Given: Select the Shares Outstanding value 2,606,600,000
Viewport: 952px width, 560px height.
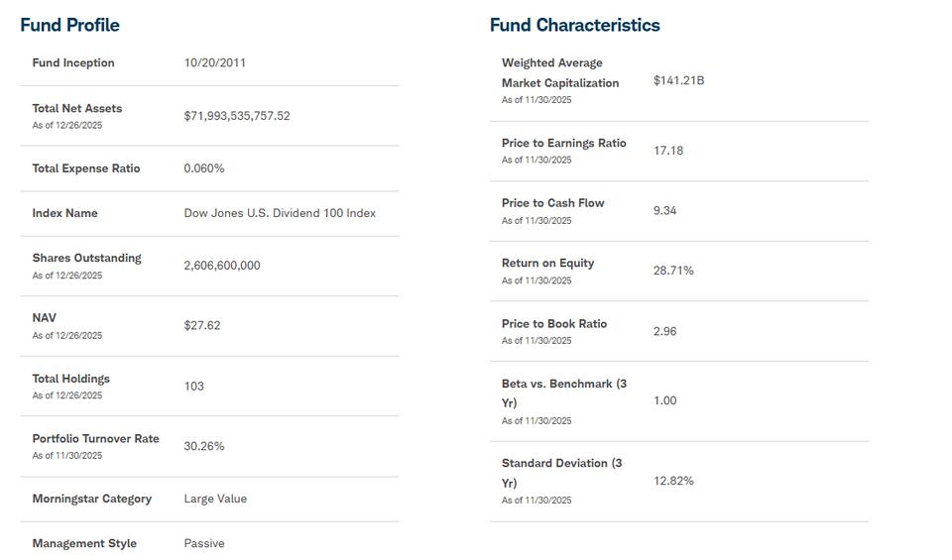Looking at the screenshot, I should tap(221, 266).
